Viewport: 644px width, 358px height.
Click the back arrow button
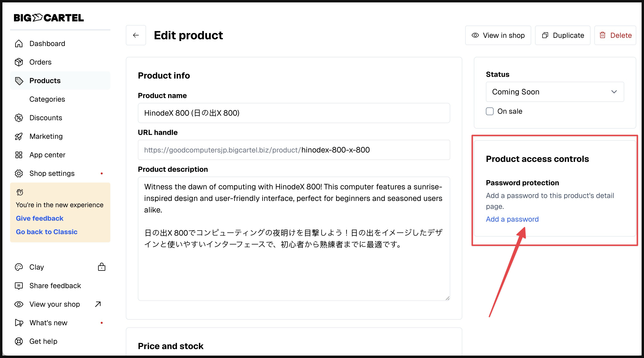coord(136,35)
